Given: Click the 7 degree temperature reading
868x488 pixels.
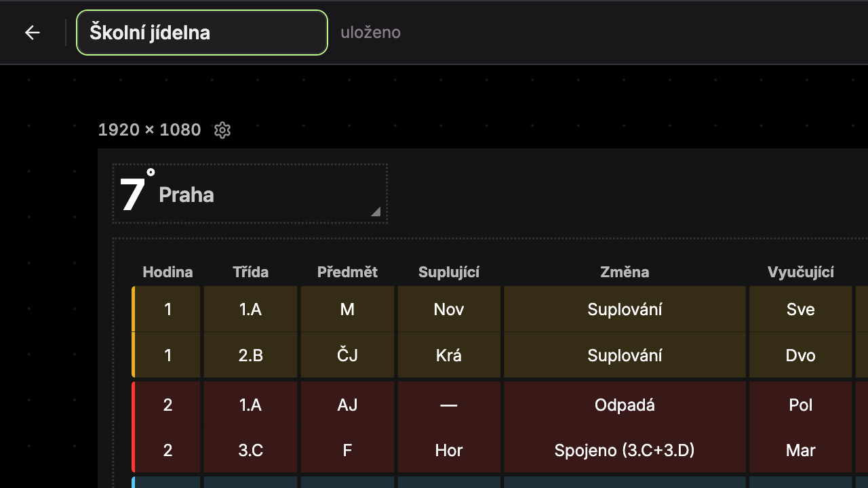Looking at the screenshot, I should coord(137,192).
